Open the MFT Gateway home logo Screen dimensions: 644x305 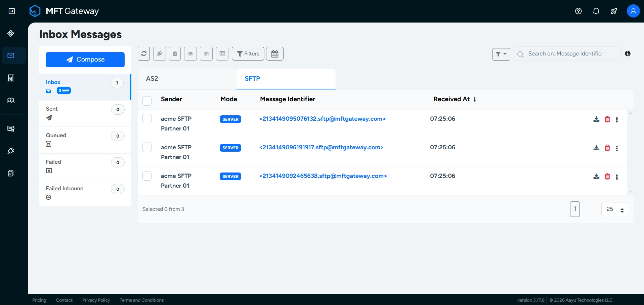[x=64, y=11]
